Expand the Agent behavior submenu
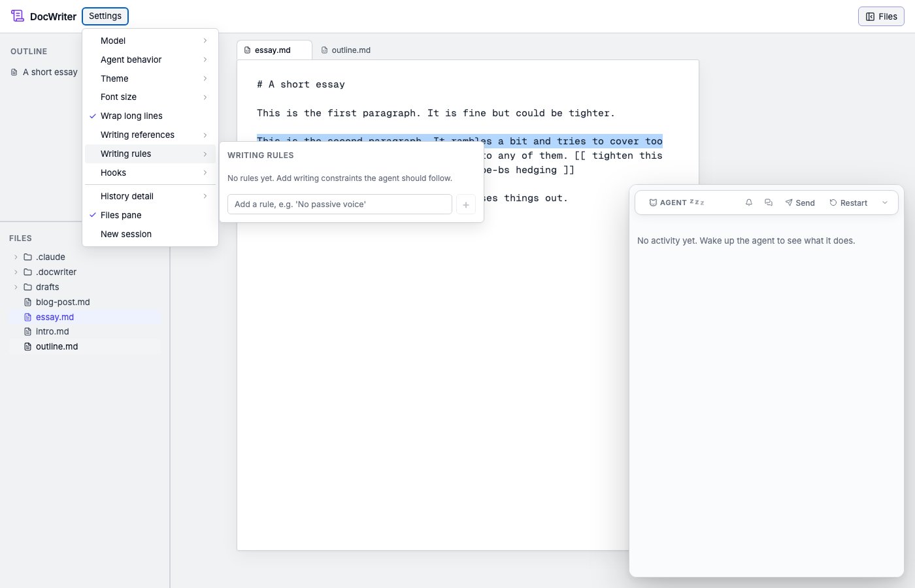This screenshot has width=915, height=588. 150,59
